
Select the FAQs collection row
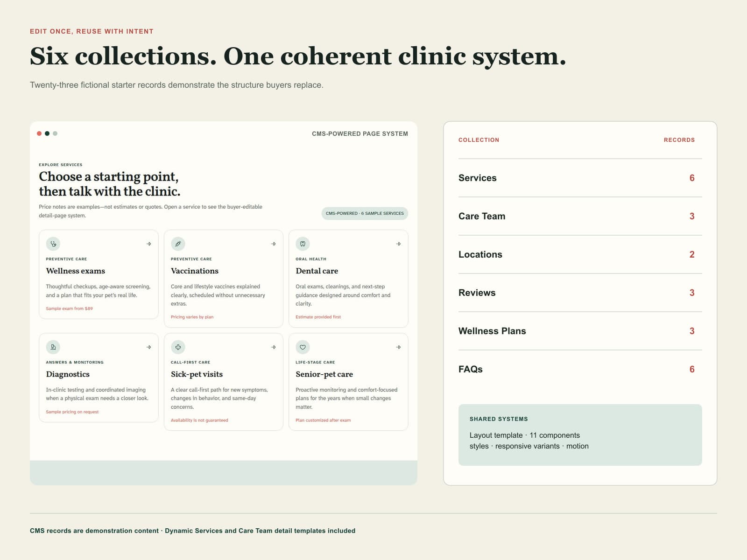(x=580, y=369)
